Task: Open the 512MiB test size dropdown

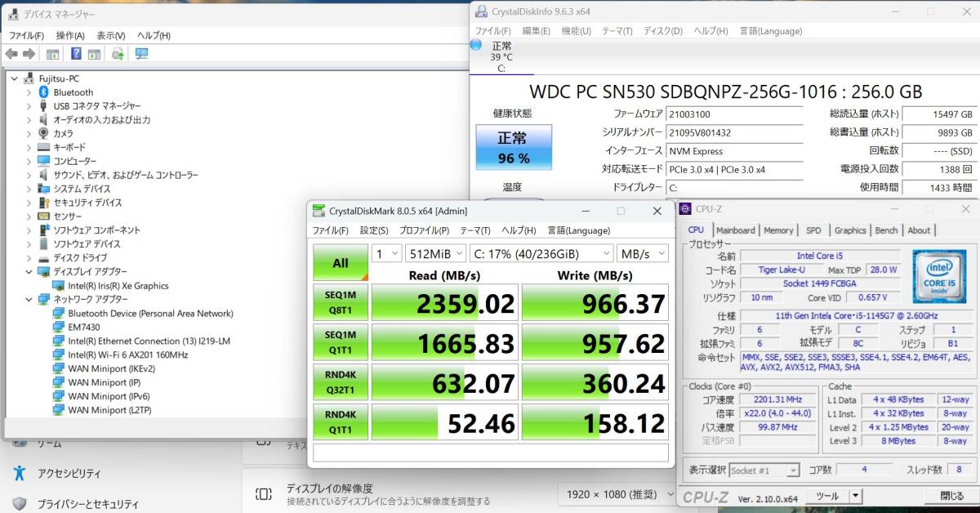Action: tap(435, 253)
